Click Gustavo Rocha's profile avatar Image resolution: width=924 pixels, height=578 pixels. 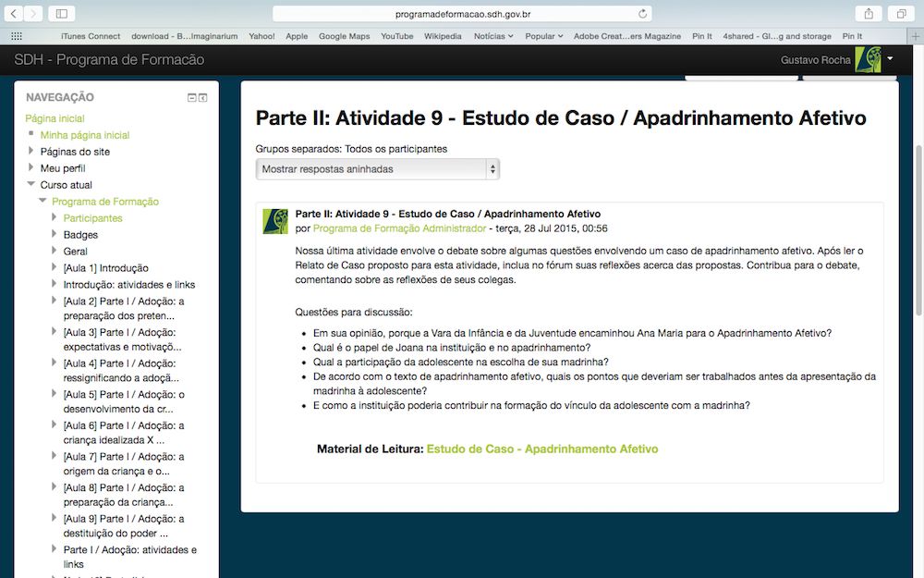click(868, 59)
